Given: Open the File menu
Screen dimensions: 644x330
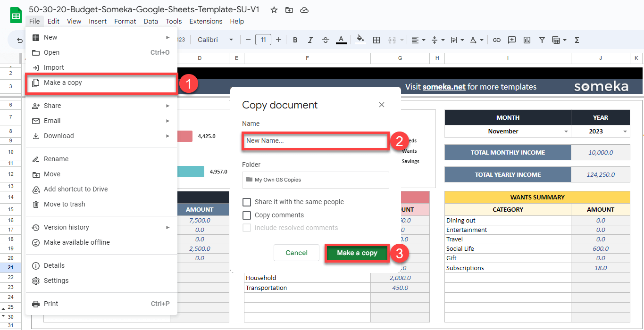Looking at the screenshot, I should [34, 21].
